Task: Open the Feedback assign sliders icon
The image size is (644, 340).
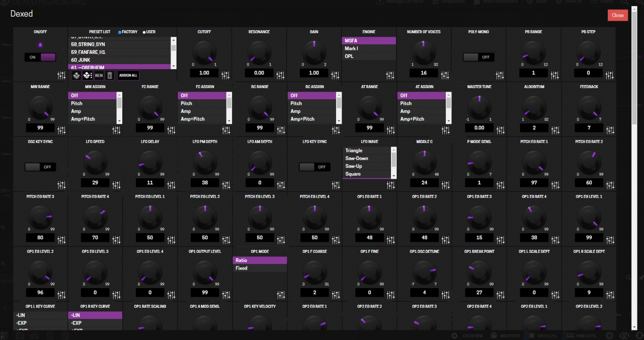Action: [x=610, y=130]
